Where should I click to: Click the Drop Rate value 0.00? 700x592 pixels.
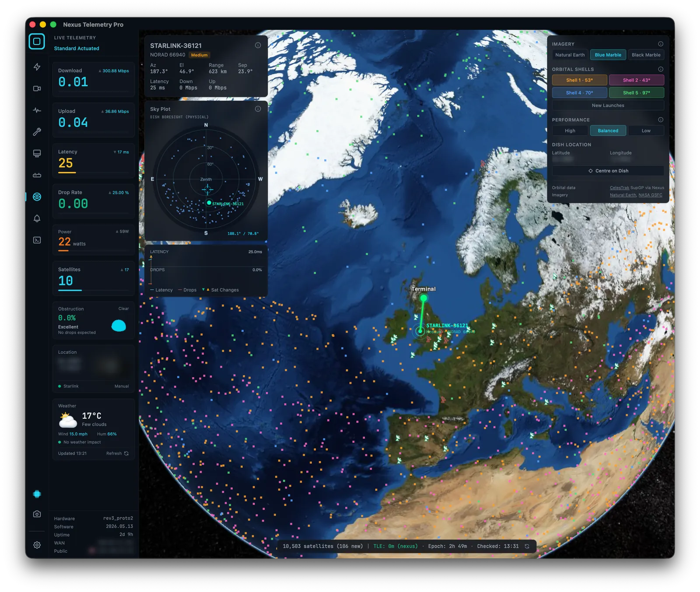(x=73, y=204)
